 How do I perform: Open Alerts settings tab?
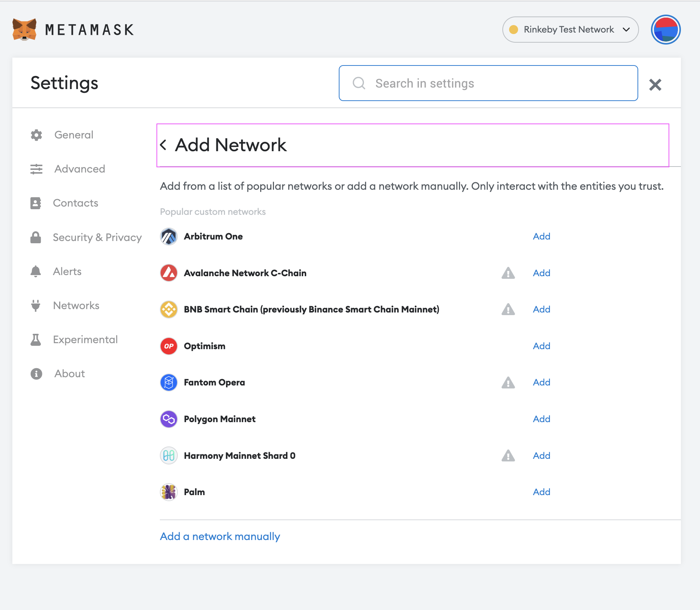coord(67,271)
